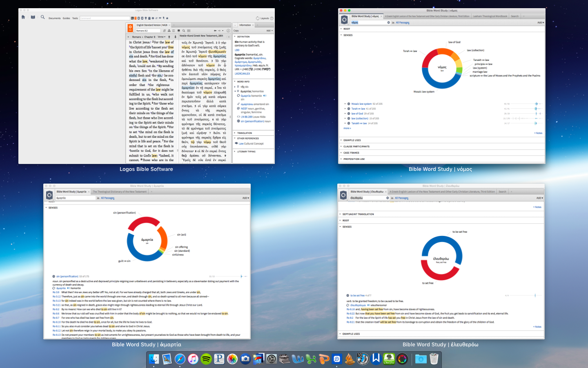Open the Layouts circular icon in Logos
This screenshot has width=588, height=368.
click(x=258, y=18)
